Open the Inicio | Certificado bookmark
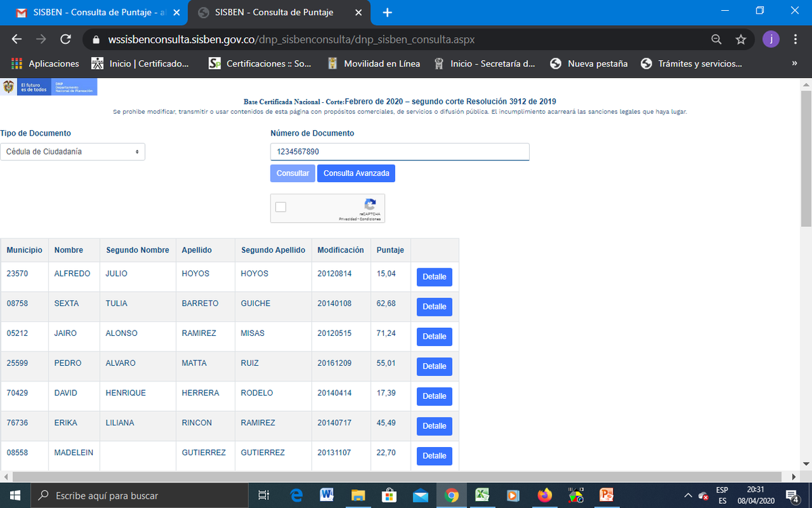This screenshot has width=812, height=508. [141, 64]
